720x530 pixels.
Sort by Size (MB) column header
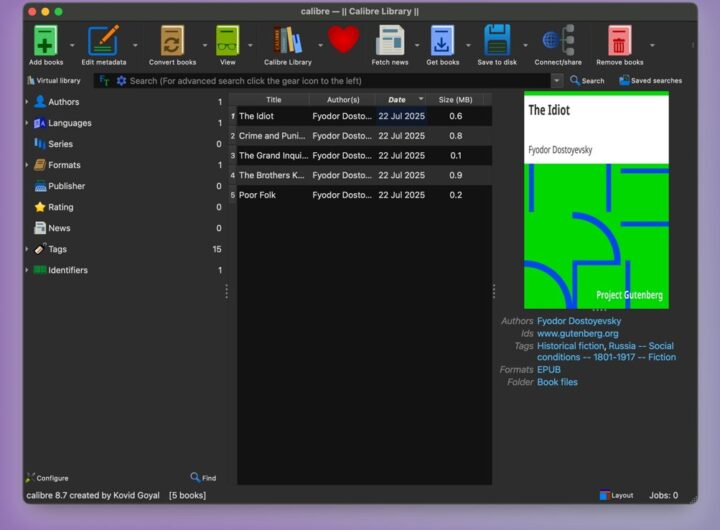(455, 100)
